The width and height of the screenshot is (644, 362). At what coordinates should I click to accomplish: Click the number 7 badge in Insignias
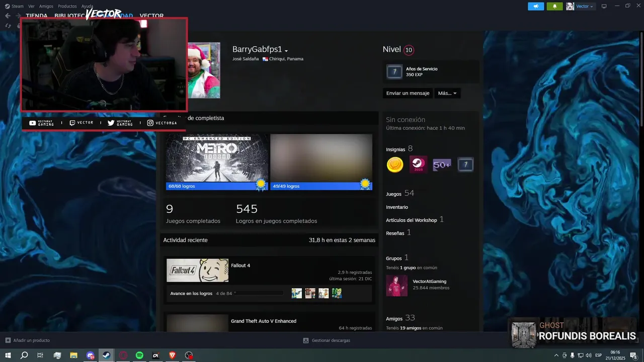click(x=465, y=164)
